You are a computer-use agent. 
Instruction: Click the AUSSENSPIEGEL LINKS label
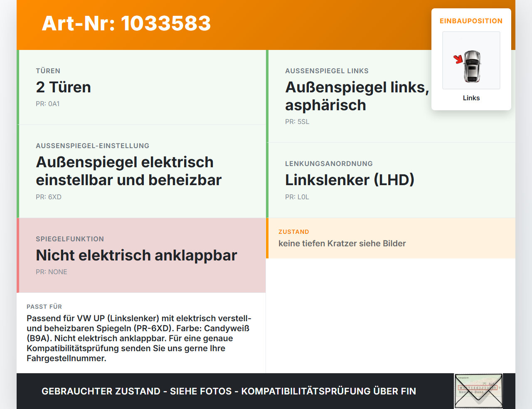tap(327, 71)
